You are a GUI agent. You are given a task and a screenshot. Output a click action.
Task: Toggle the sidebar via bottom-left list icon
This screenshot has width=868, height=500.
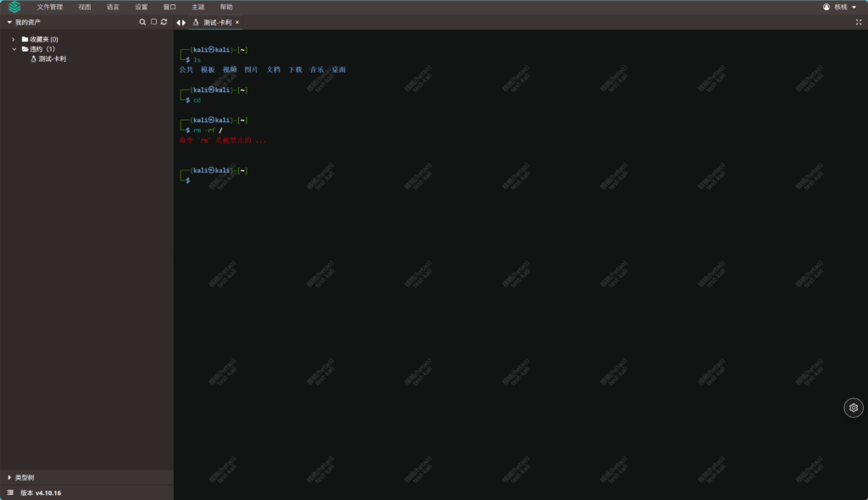[10, 492]
